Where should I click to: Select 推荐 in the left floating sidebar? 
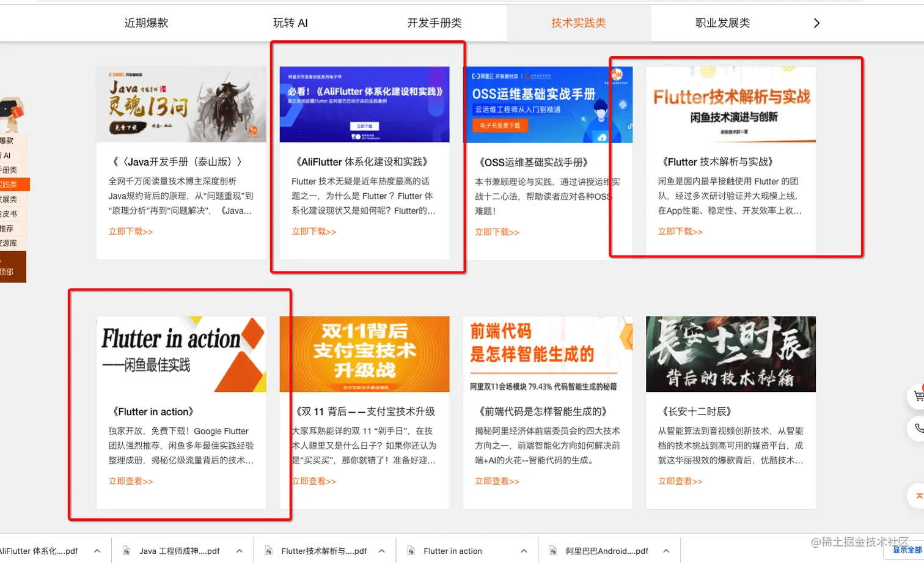(x=12, y=229)
